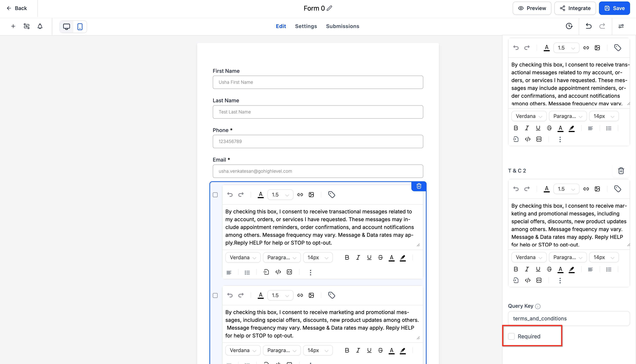Tick the marketing messages consent checkbox
Image resolution: width=636 pixels, height=364 pixels.
(215, 295)
